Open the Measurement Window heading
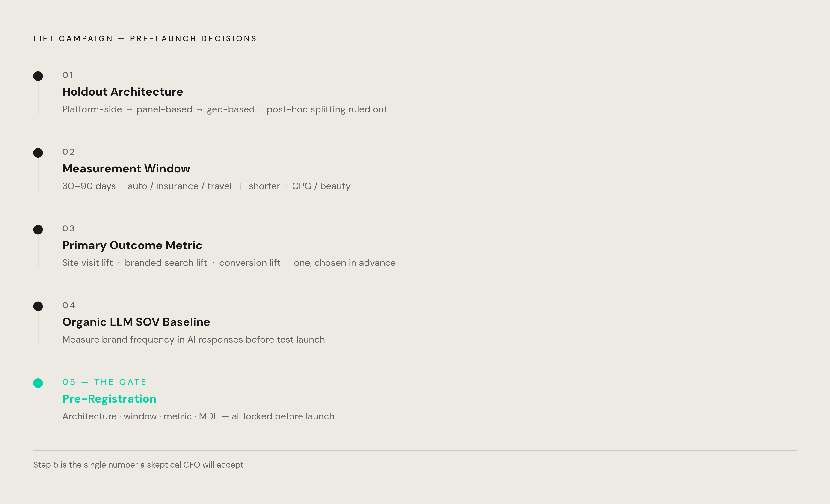Screen dimensions: 830x504 coord(126,169)
